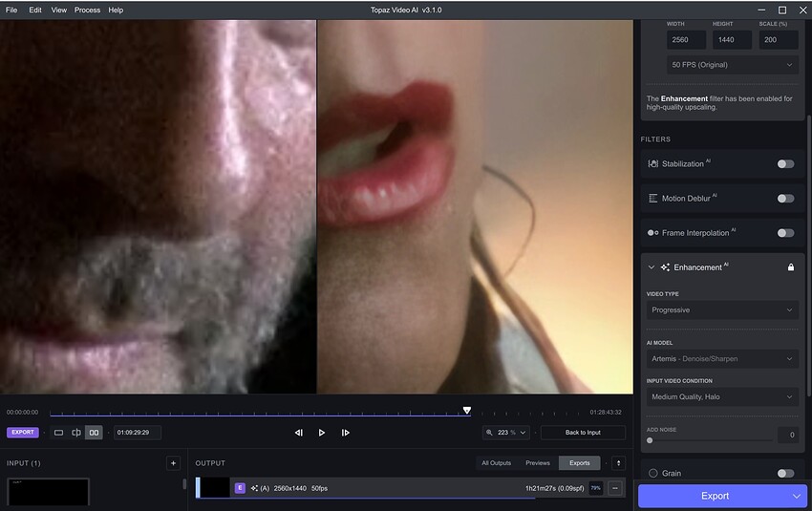Click the end timecode 01:28:43:32
Viewport: 812px width, 511px height.
click(606, 413)
